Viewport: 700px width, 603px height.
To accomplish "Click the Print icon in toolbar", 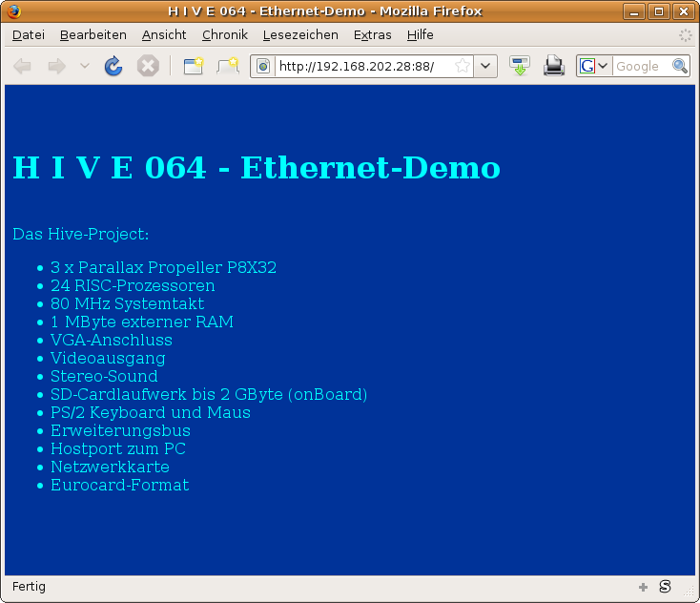I will (x=554, y=66).
